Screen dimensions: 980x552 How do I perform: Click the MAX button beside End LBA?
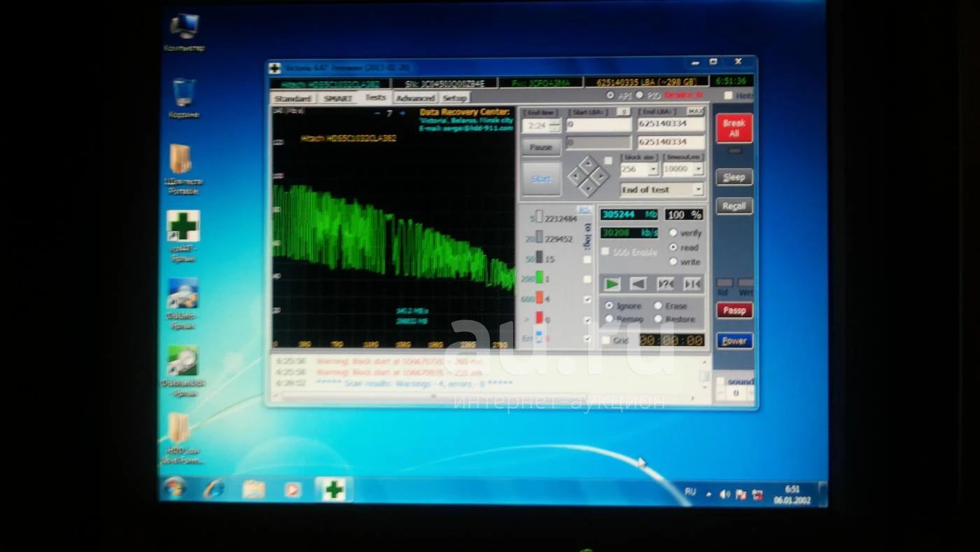click(x=696, y=111)
